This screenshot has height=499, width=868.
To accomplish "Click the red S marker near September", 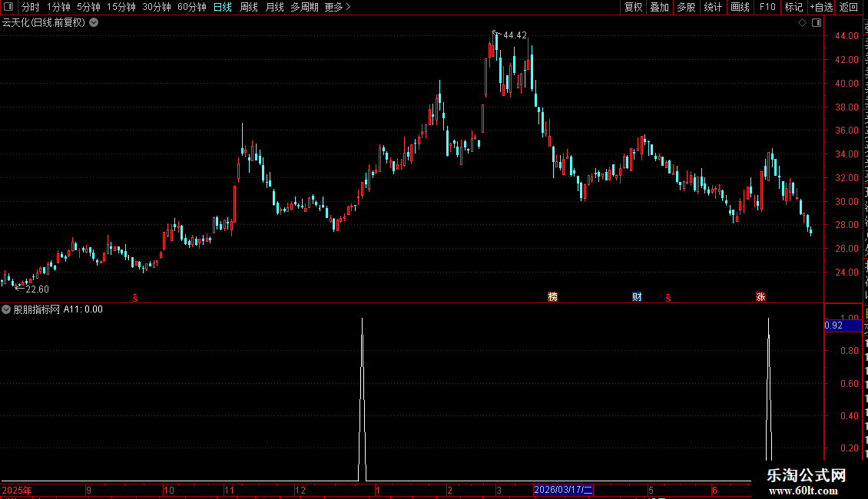I will point(135,298).
